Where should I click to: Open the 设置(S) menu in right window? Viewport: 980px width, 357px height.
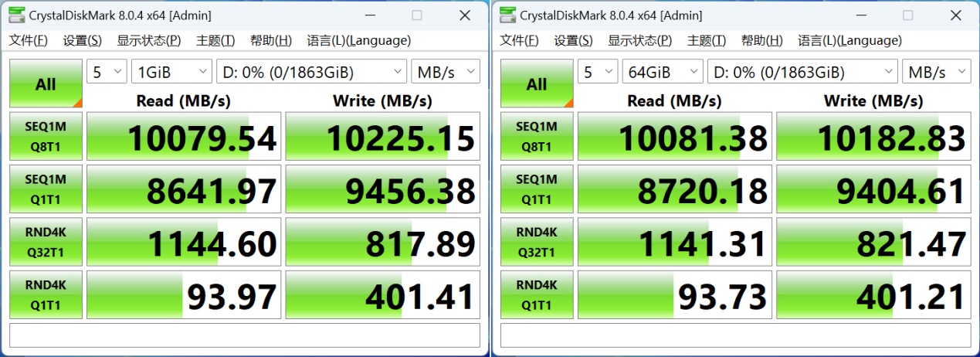(573, 41)
